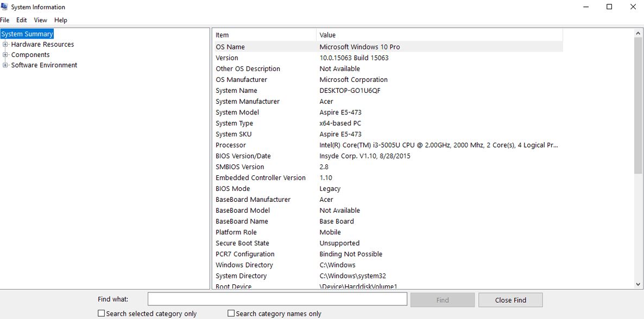Maximize the System Information window
Viewport: 644px width, 319px height.
point(609,7)
